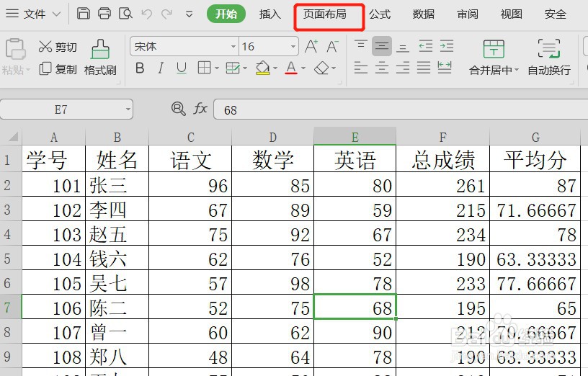Image resolution: width=588 pixels, height=376 pixels.
Task: Center text horizontally icon
Action: [382, 68]
